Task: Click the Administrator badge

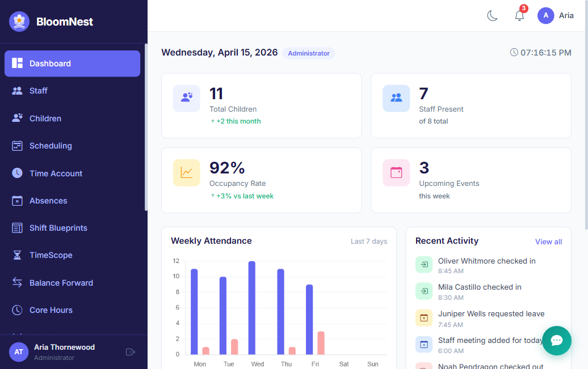Action: (x=308, y=53)
